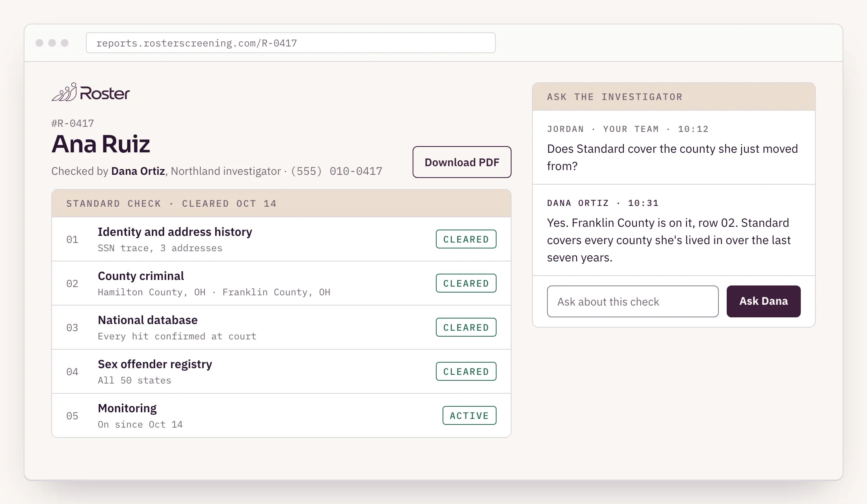Click 'Every hit confirmed at court' detail
Screen dimensions: 867x504
(x=177, y=336)
